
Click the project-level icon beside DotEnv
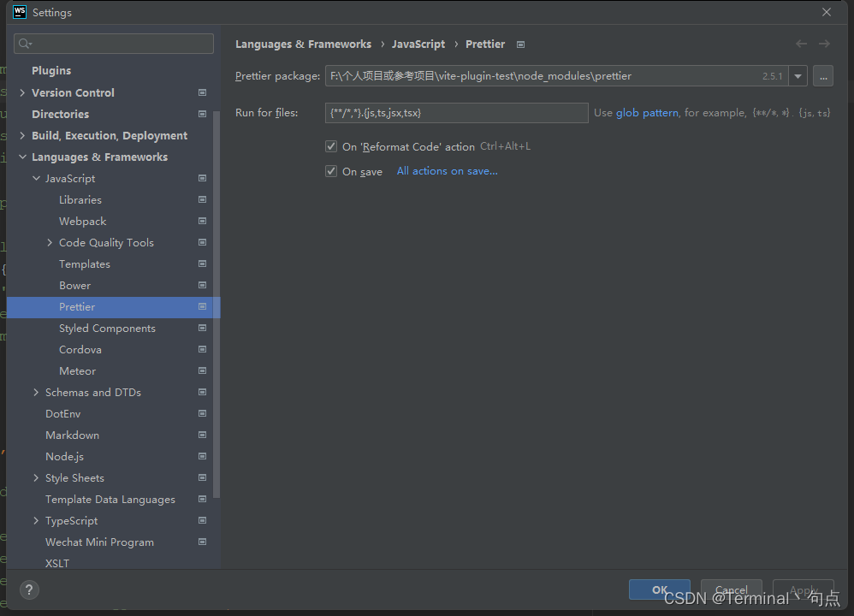click(202, 413)
